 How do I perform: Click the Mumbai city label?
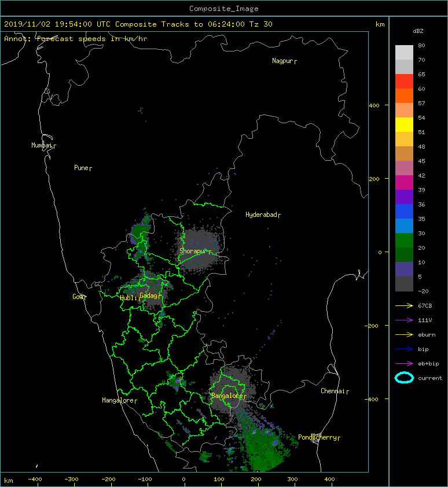pos(42,145)
